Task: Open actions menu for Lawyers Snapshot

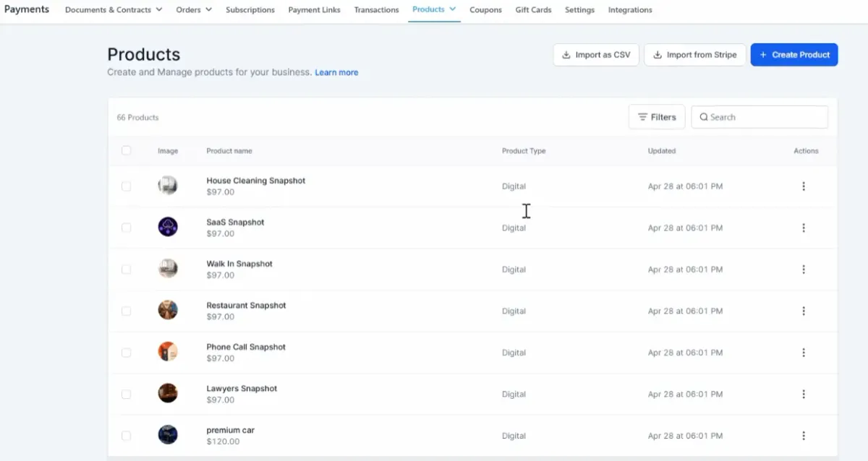Action: click(804, 394)
